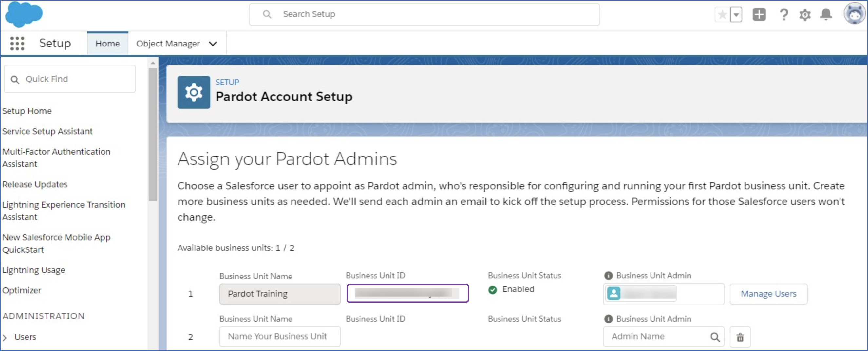The width and height of the screenshot is (868, 351).
Task: View notifications bell
Action: 826,15
